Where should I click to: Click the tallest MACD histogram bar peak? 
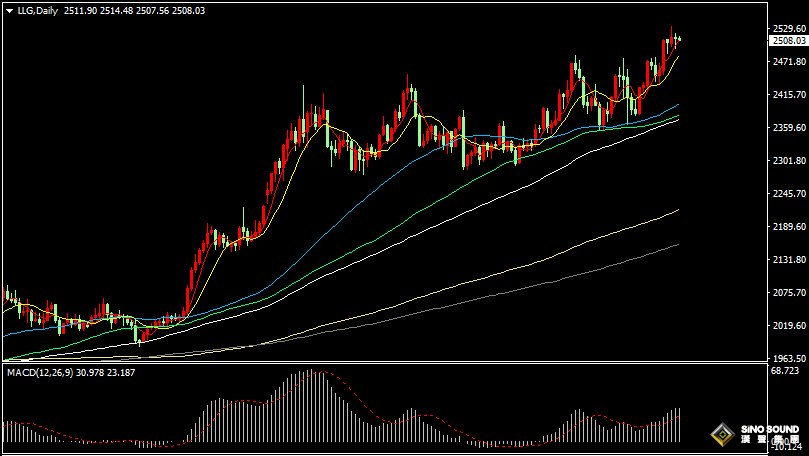coord(312,374)
